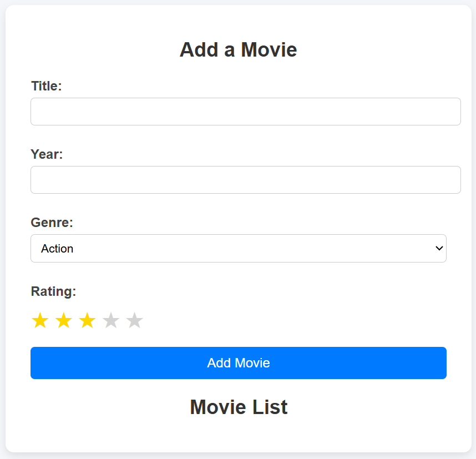Choose the fourth star for rating

click(x=111, y=321)
